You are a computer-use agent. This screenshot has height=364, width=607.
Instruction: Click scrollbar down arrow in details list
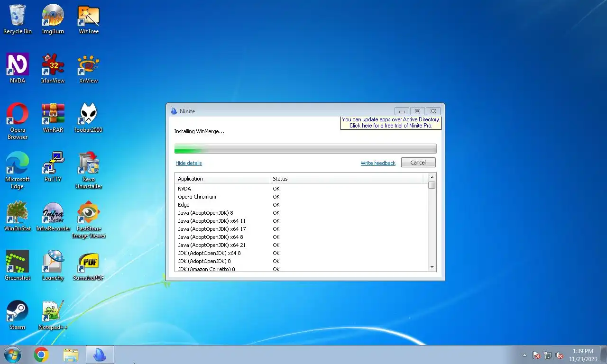click(x=432, y=267)
